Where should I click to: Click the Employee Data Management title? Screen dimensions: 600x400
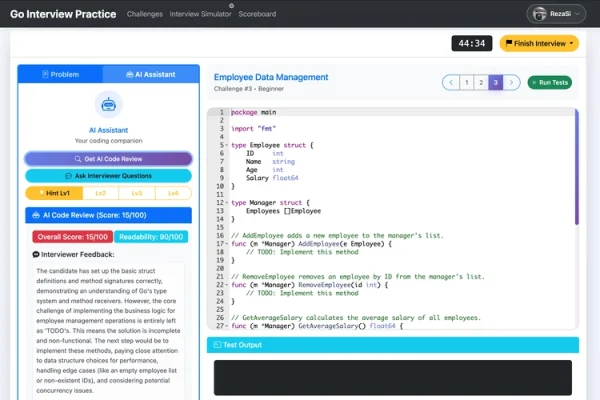point(271,77)
